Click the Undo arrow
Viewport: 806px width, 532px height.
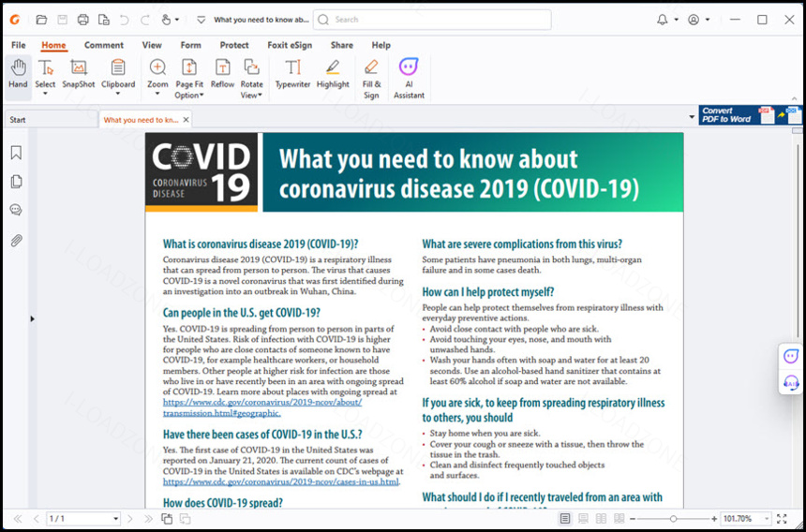click(x=125, y=20)
